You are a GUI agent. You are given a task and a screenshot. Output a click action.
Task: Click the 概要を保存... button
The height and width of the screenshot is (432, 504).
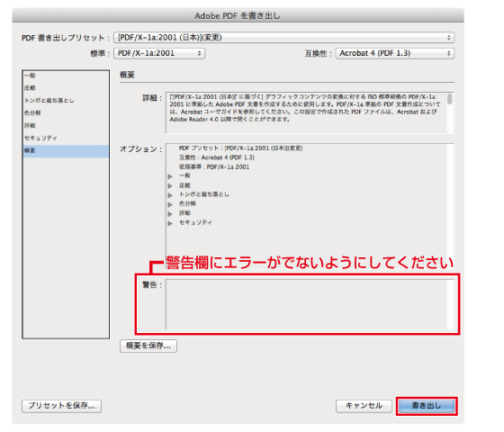[x=148, y=346]
